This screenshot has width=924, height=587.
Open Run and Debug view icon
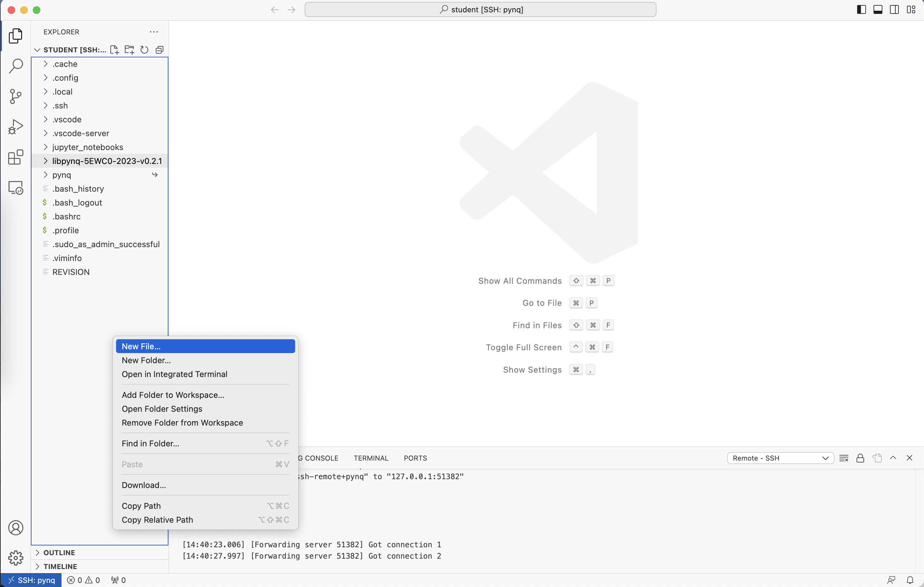16,127
